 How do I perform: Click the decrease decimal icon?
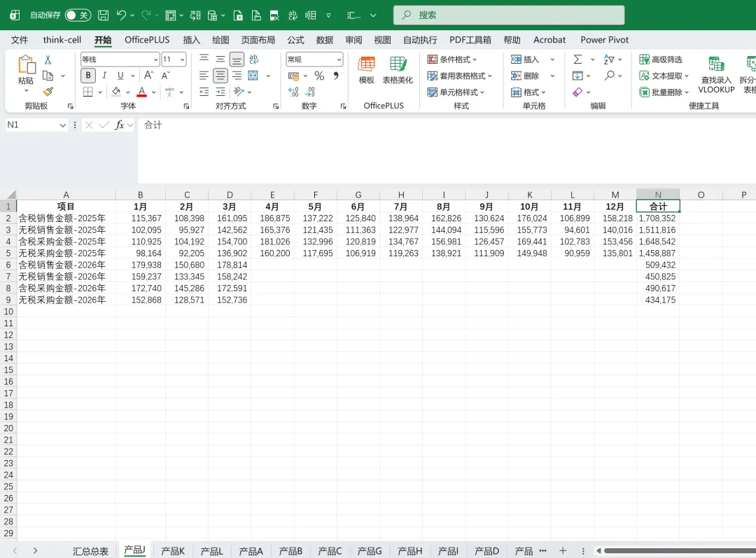pyautogui.click(x=310, y=92)
